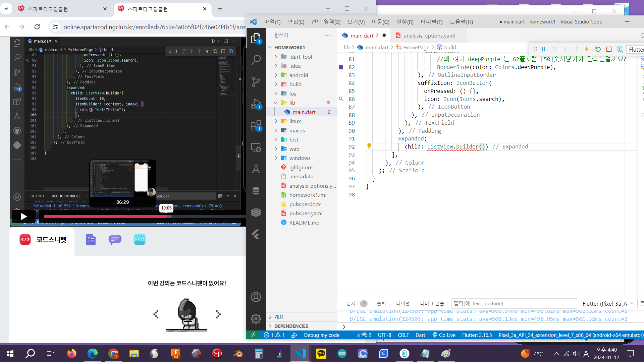
Task: Open Accounts menu in VS Code
Action: tap(256, 297)
